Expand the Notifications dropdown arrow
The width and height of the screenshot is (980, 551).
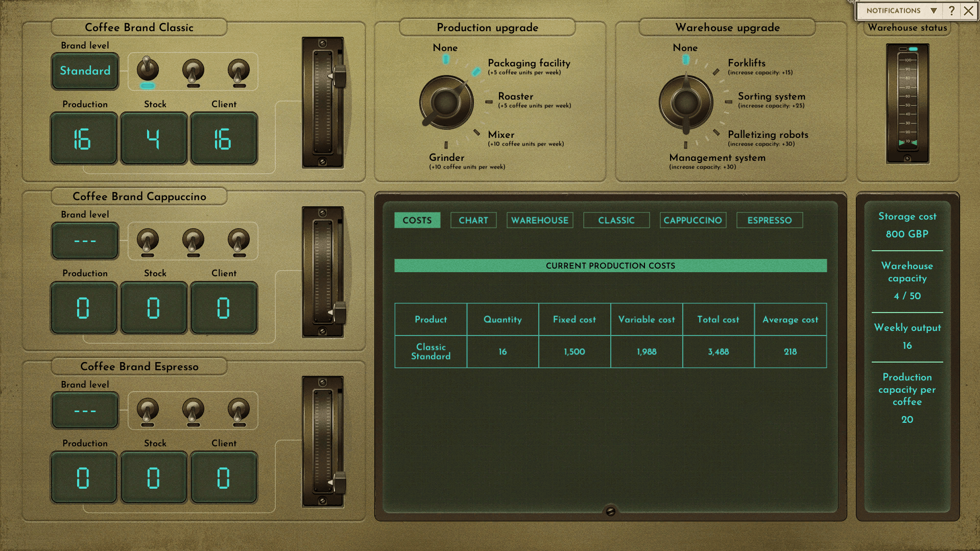point(934,11)
